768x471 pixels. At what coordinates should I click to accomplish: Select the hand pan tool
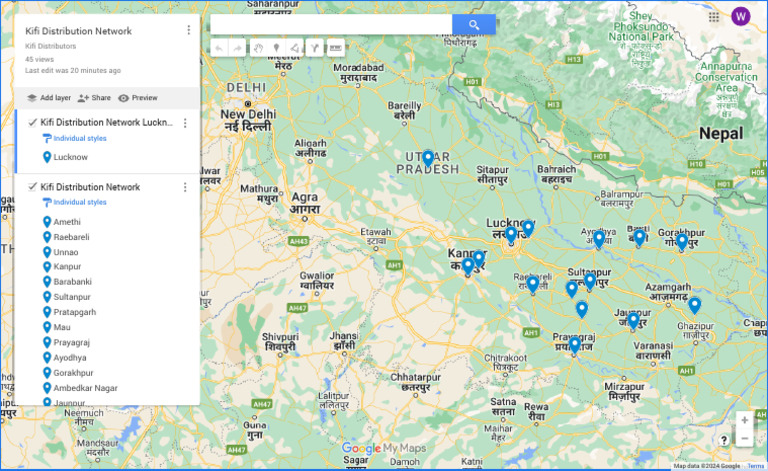[258, 48]
